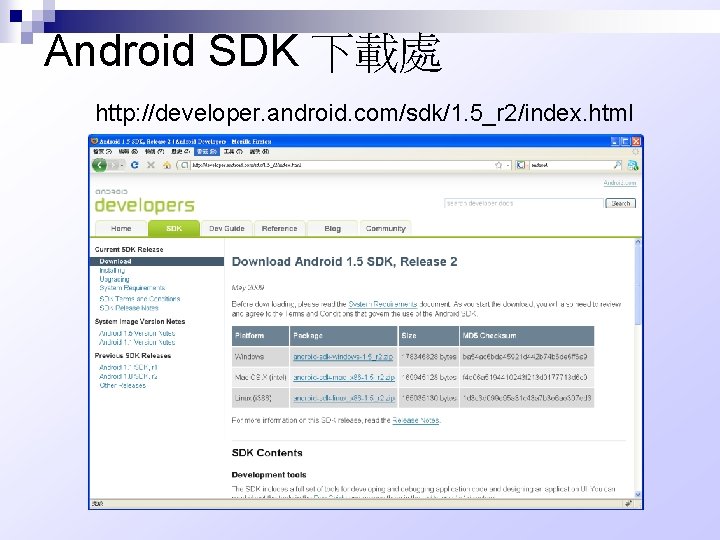Viewport: 720px width, 540px height.
Task: Click scrollbar down arrow of the page
Action: (x=638, y=495)
